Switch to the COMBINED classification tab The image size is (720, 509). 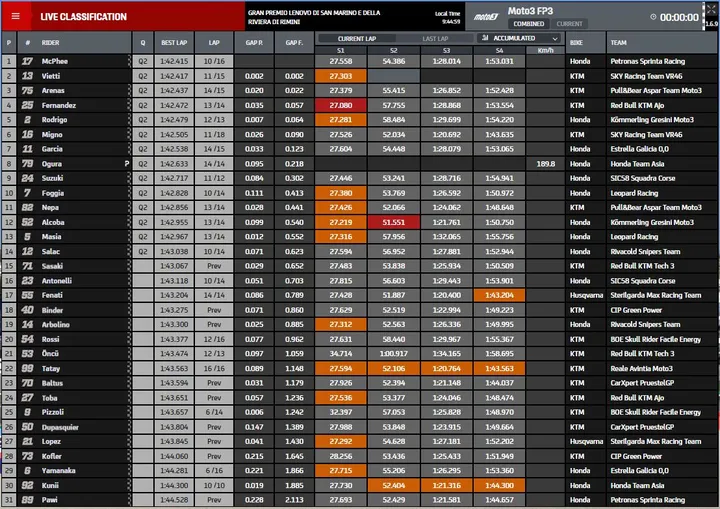pyautogui.click(x=529, y=24)
